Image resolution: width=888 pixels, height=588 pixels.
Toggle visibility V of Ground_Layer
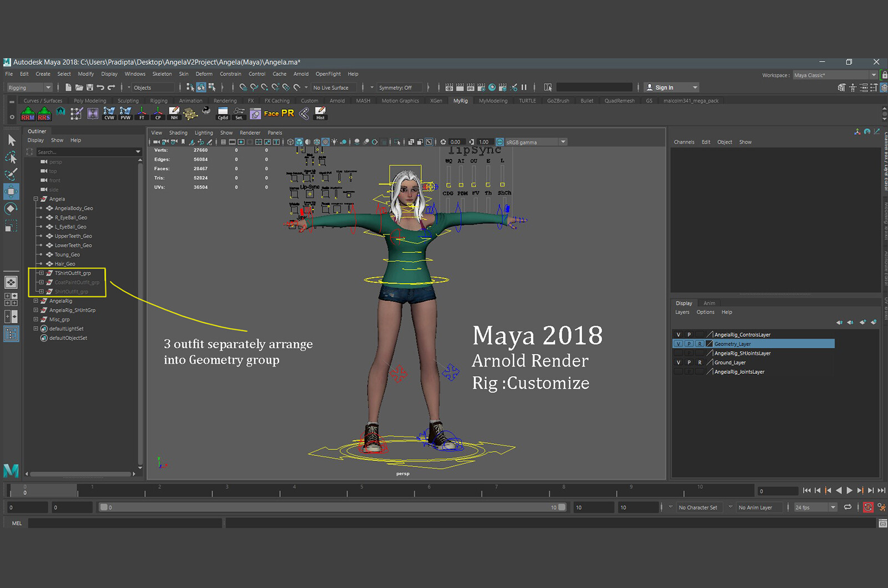678,362
